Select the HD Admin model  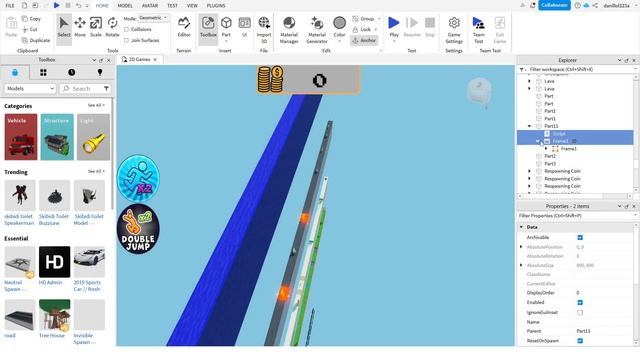pyautogui.click(x=54, y=262)
